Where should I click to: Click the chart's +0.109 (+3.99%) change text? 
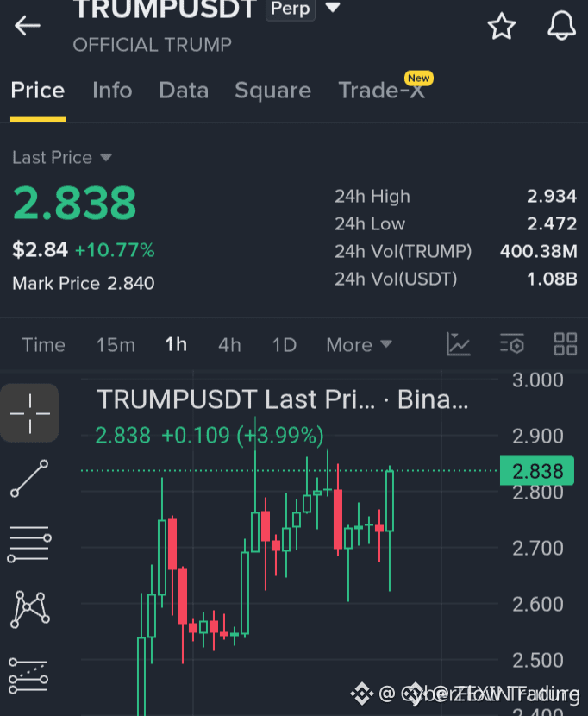(x=242, y=435)
